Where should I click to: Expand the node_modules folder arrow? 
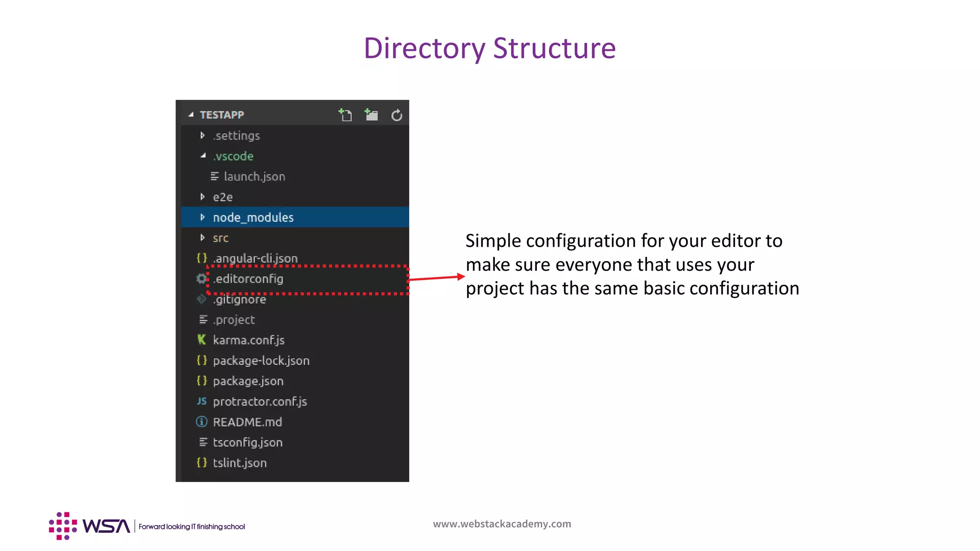[202, 218]
